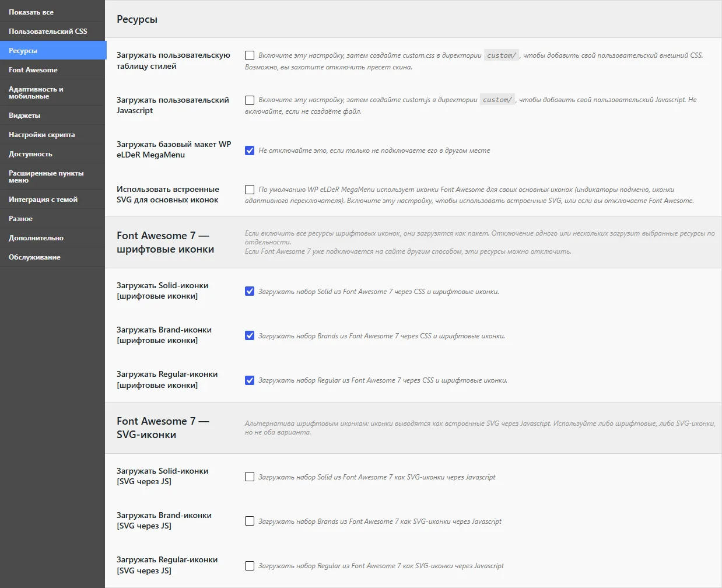Go to the "Обслуживание" tab

tap(53, 257)
